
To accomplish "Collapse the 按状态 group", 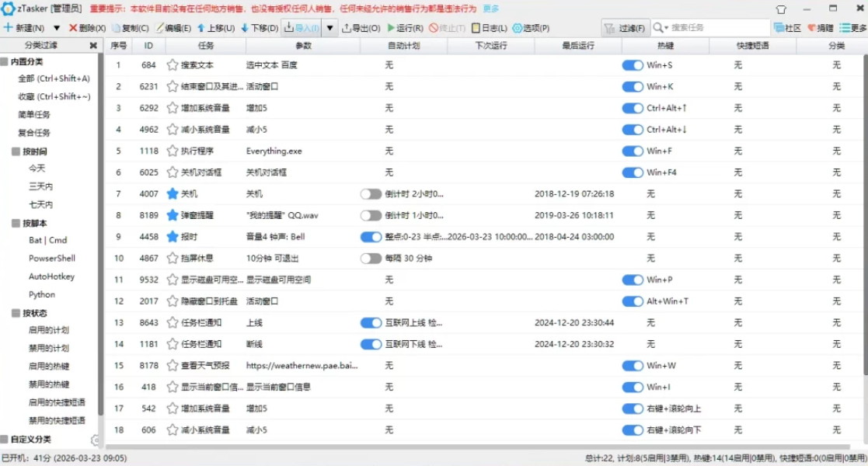I will pyautogui.click(x=16, y=313).
